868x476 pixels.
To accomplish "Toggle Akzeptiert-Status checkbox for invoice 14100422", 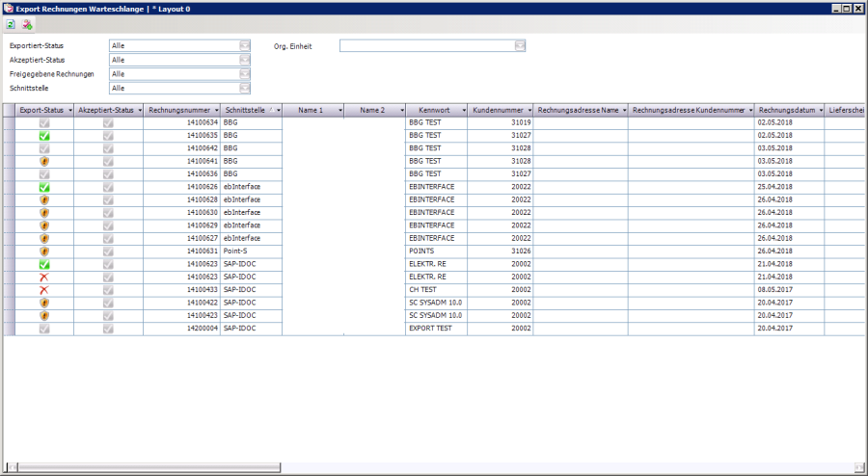I will point(108,303).
